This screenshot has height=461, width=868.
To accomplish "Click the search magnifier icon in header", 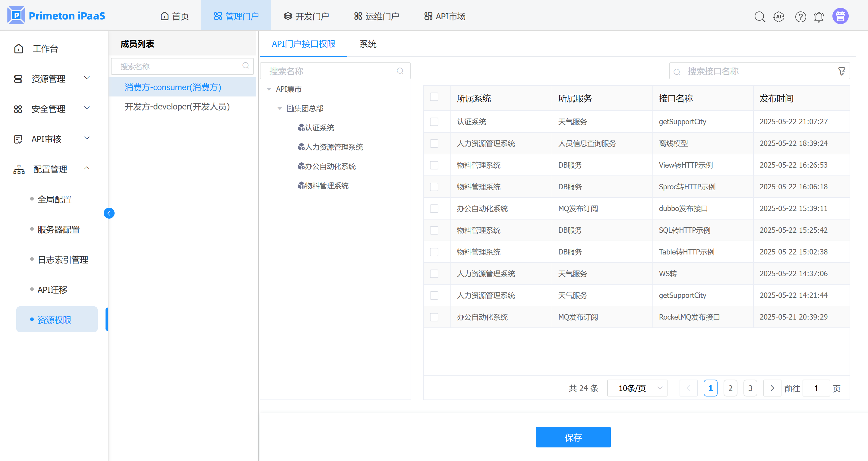I will pos(759,17).
